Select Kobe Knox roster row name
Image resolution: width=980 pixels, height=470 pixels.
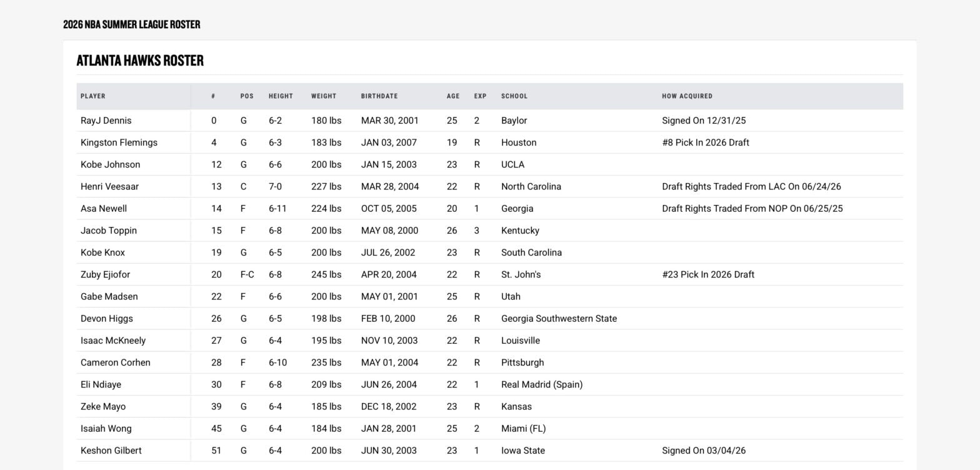(102, 252)
